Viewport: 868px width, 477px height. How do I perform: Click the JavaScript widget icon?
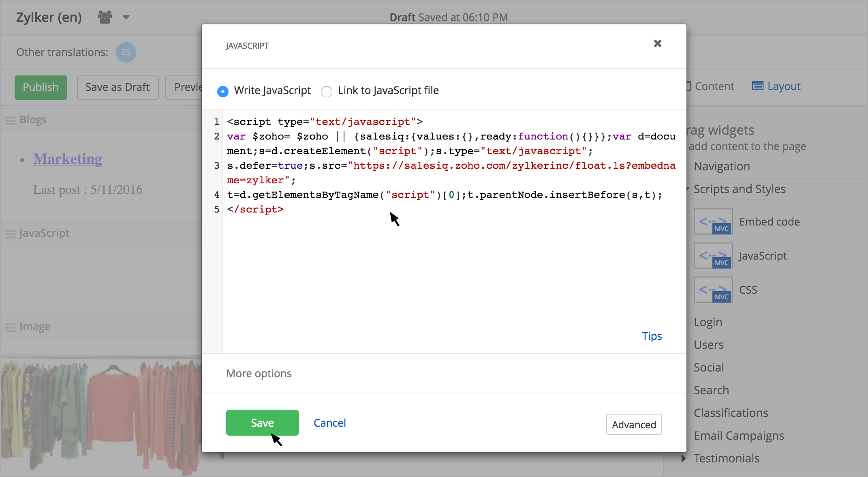click(x=713, y=256)
